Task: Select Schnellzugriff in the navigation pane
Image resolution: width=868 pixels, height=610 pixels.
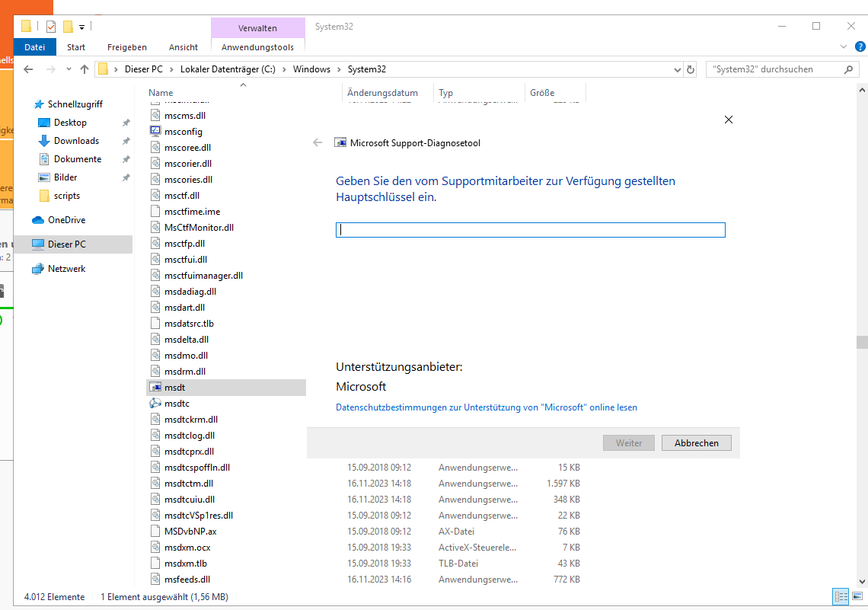Action: (75, 104)
